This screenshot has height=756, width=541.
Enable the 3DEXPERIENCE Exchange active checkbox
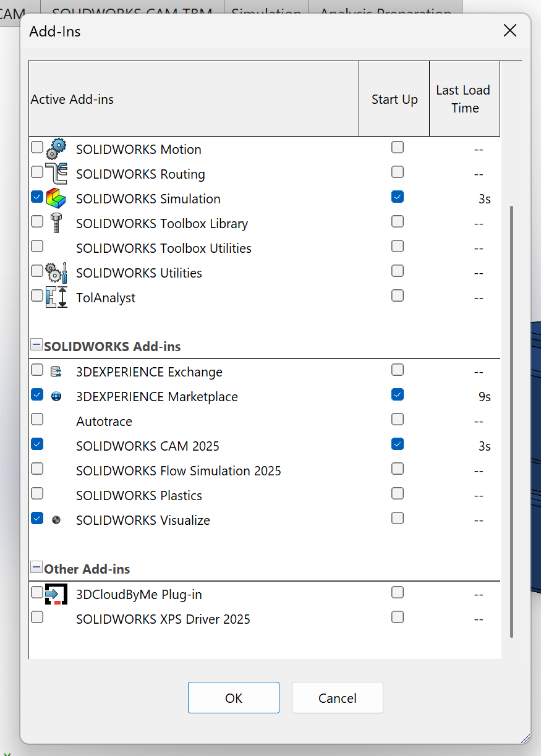37,370
